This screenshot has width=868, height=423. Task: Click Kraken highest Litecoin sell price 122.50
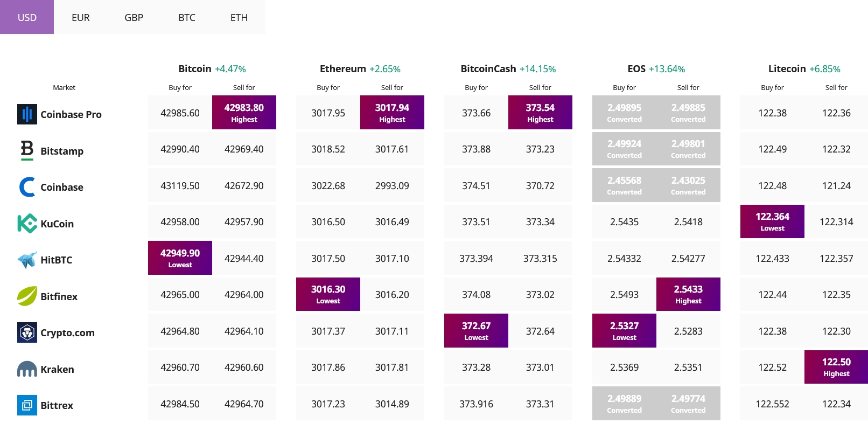(836, 367)
